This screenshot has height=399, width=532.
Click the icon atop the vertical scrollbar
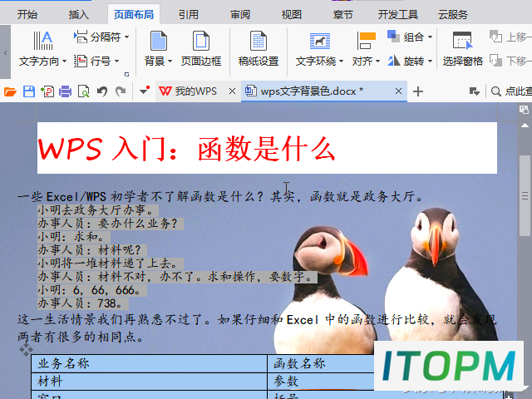tap(525, 110)
